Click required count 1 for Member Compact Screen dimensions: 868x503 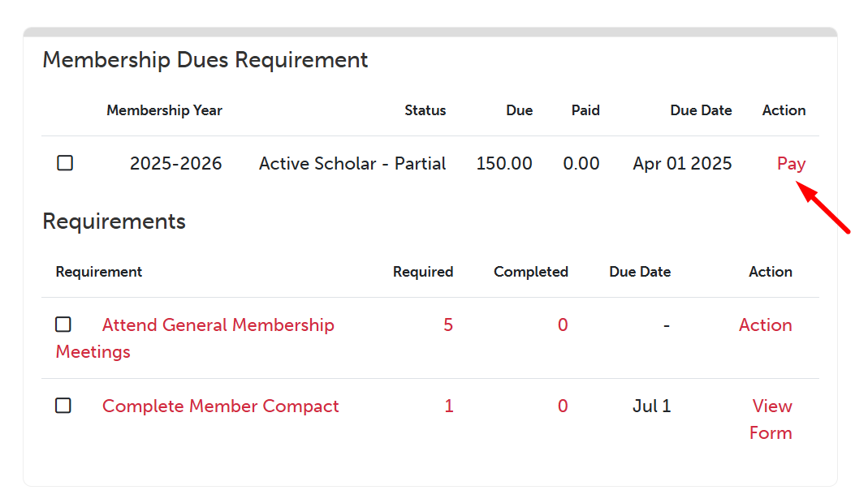coord(448,406)
